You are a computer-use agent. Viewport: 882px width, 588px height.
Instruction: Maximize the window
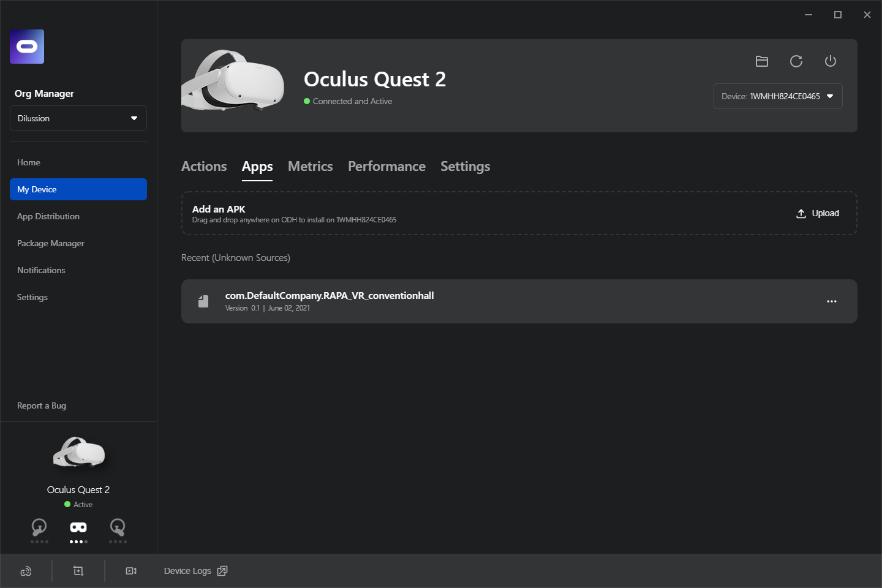tap(838, 15)
